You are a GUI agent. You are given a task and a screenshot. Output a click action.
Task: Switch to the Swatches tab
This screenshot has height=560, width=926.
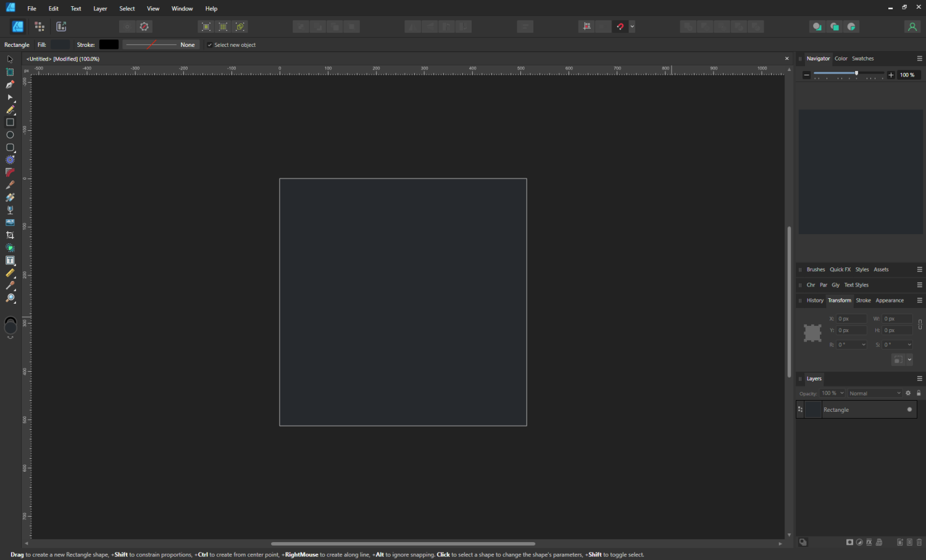pos(862,58)
